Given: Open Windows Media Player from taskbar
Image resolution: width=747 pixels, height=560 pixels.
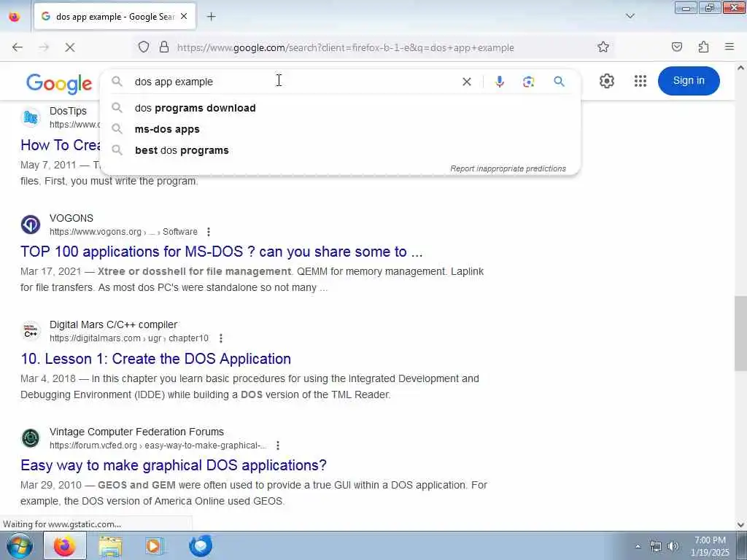Looking at the screenshot, I should [155, 546].
